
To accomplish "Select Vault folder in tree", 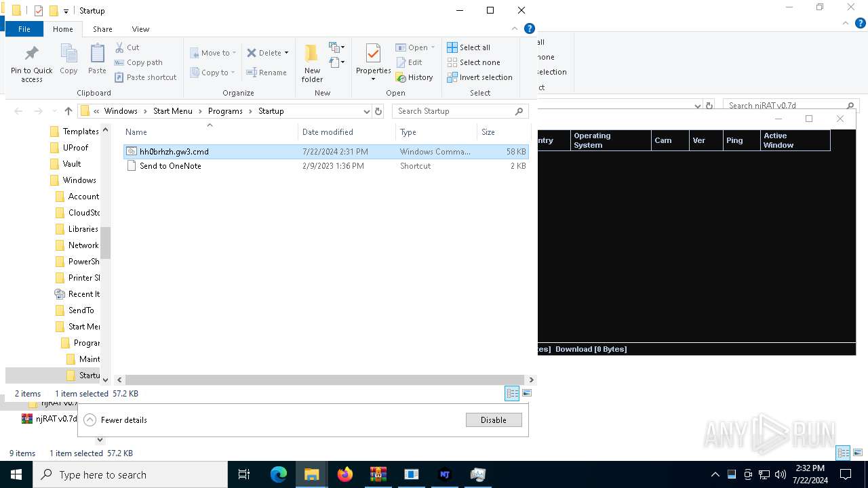I will pos(65,164).
